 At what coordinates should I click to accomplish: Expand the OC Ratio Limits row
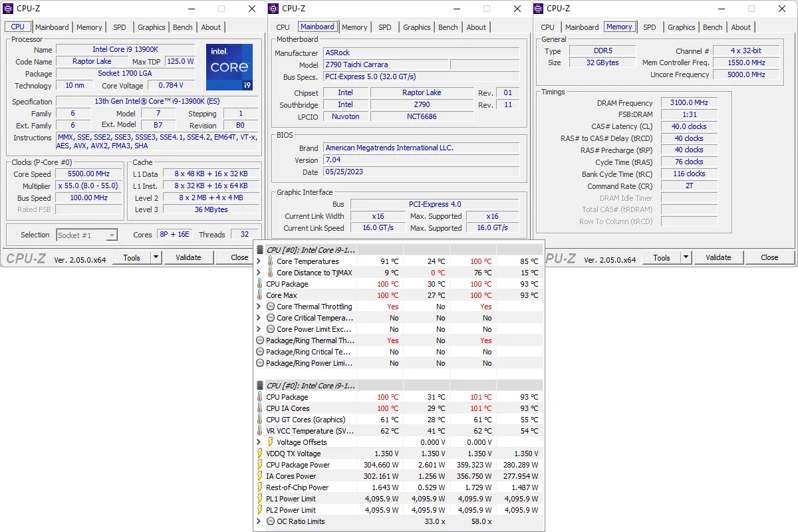(259, 521)
